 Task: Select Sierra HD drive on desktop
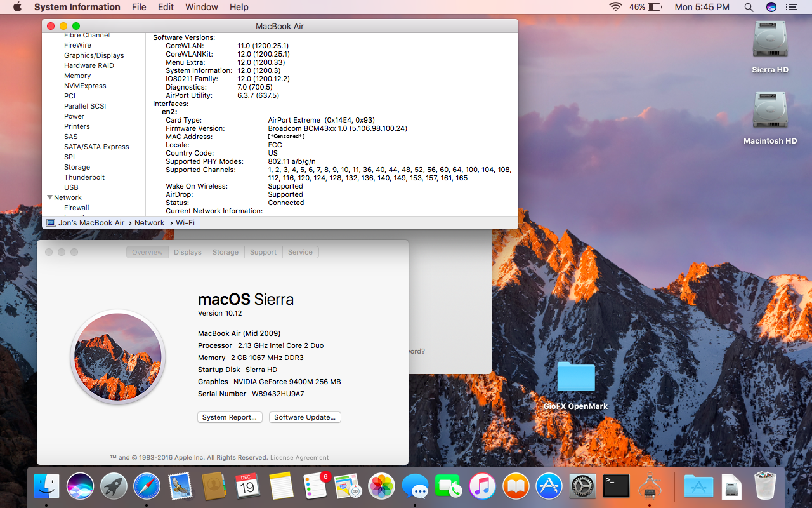click(x=770, y=47)
